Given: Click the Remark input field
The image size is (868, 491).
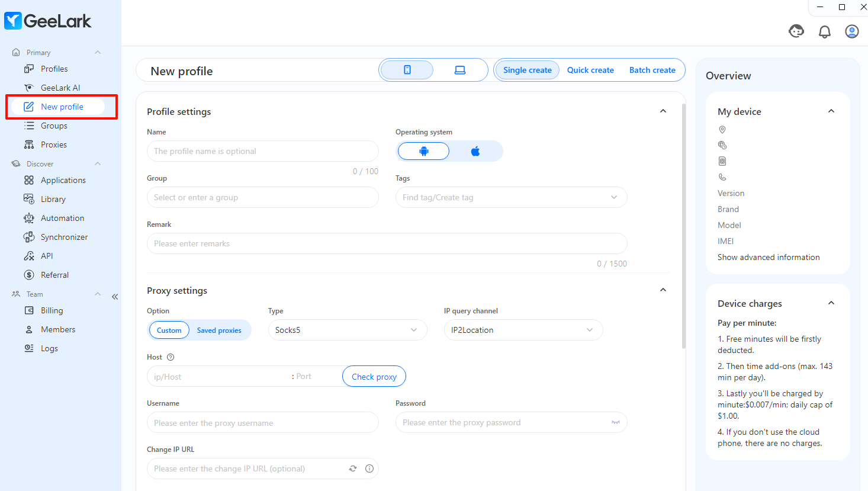Looking at the screenshot, I should [387, 243].
